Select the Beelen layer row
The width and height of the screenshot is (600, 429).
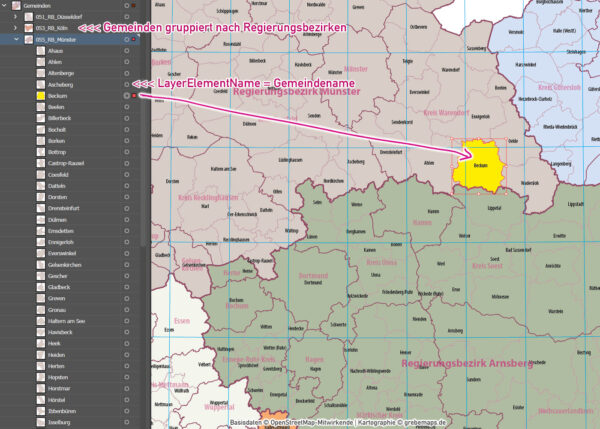coord(70,107)
